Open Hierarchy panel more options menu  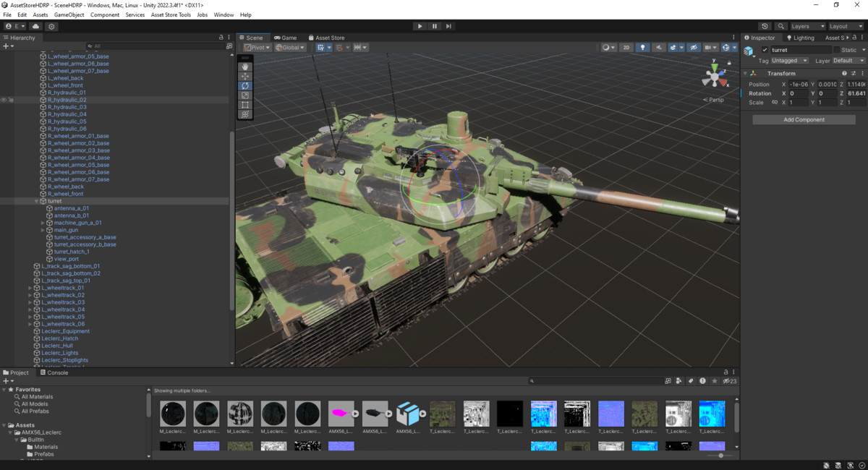(230, 38)
